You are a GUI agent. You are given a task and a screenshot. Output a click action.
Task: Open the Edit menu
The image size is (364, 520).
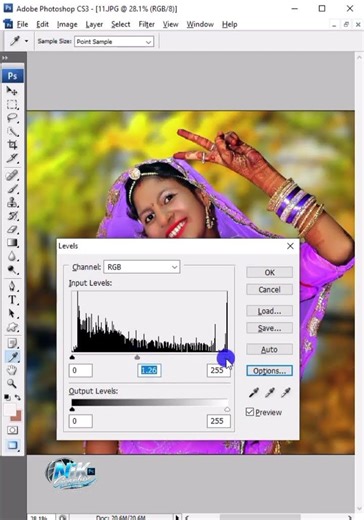[x=42, y=24]
